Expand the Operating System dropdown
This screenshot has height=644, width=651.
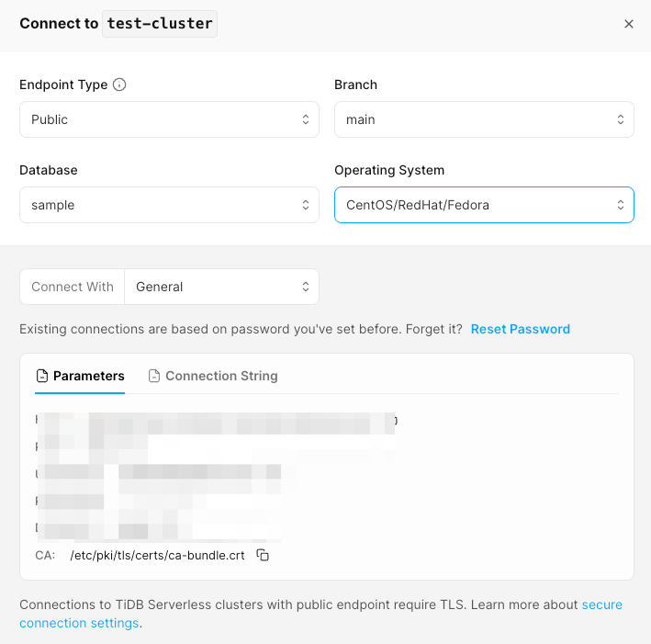(x=484, y=205)
